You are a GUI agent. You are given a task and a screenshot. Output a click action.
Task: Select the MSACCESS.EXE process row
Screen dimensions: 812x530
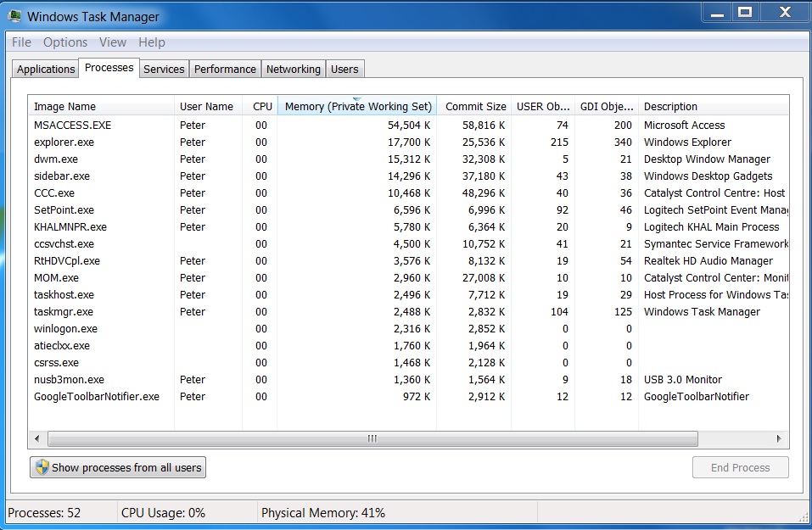click(x=72, y=125)
